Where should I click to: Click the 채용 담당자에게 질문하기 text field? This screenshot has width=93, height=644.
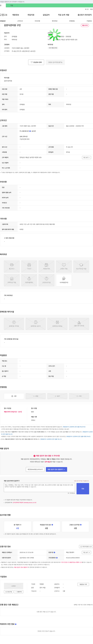tap(39, 487)
